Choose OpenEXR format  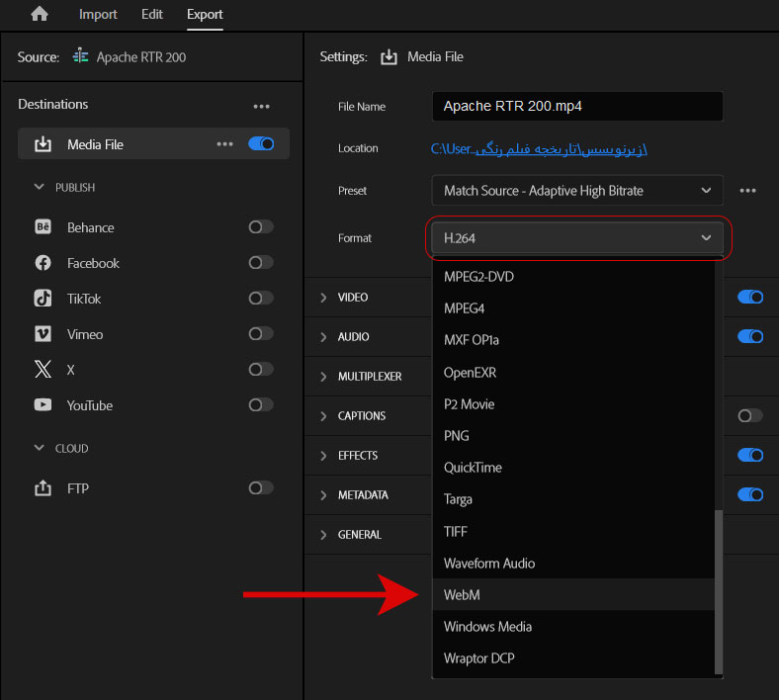tap(573, 372)
